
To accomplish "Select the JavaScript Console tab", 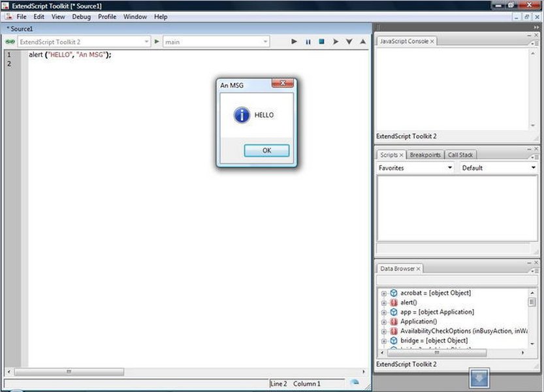I will coord(404,41).
